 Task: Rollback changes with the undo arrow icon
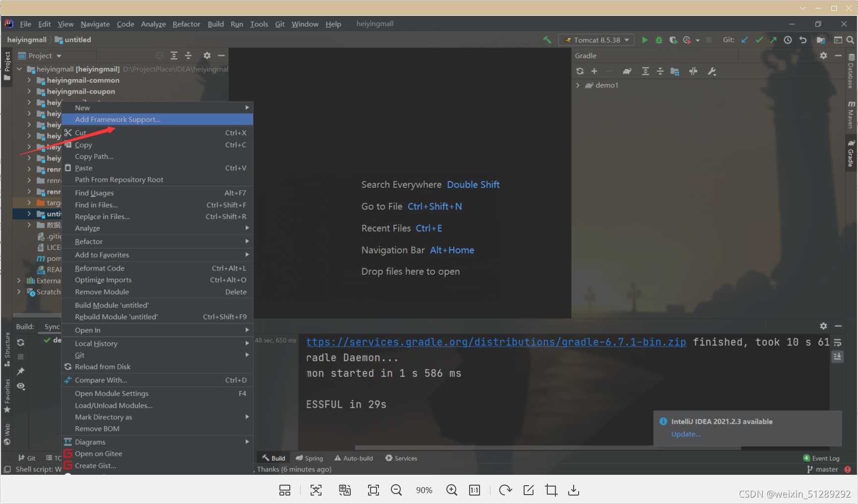(x=803, y=40)
